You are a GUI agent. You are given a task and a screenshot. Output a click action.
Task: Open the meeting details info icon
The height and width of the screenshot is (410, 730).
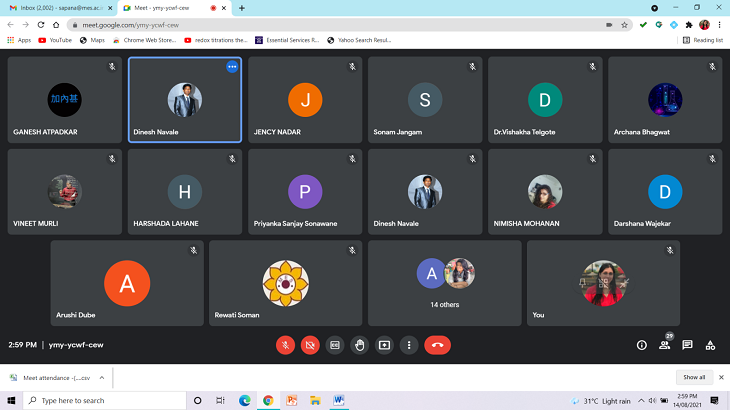pos(642,345)
